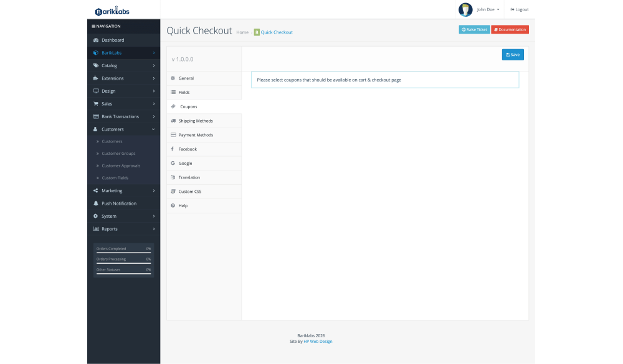Click the Sales shopping cart icon

pos(96,104)
